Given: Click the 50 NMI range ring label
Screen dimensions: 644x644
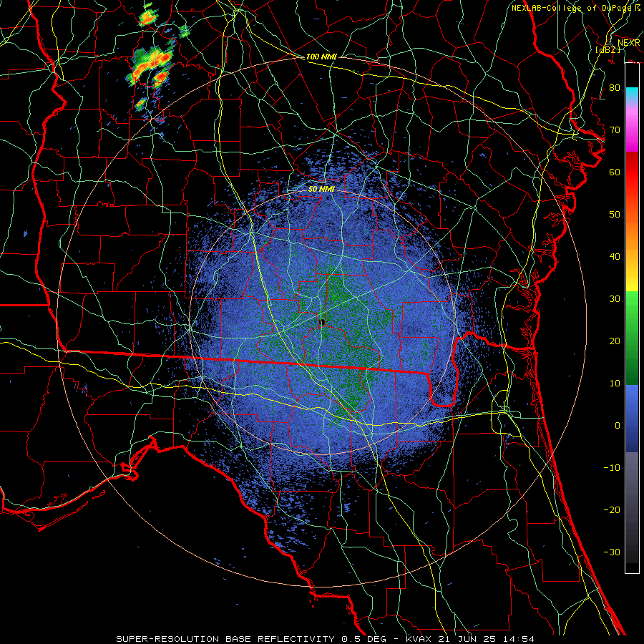Looking at the screenshot, I should (x=321, y=189).
